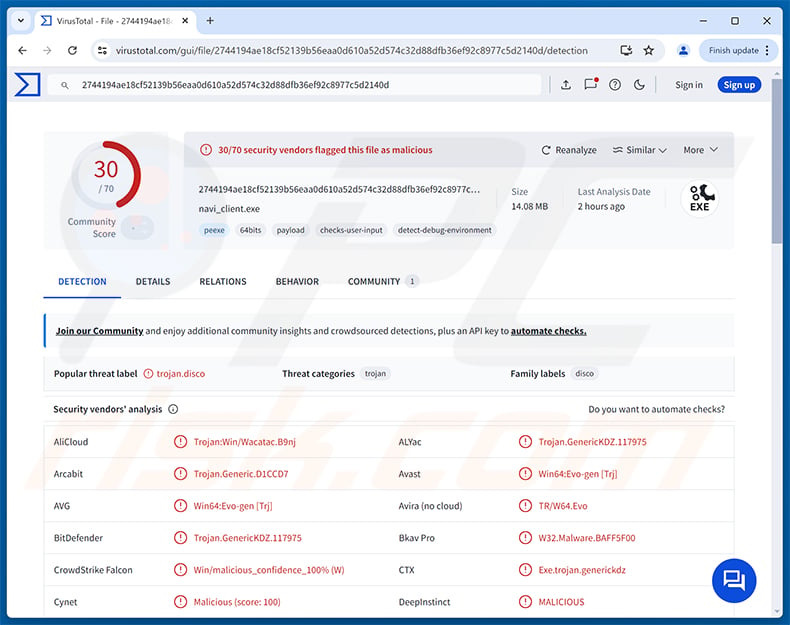This screenshot has width=790, height=625.
Task: Click the disco family label chip
Action: pos(584,374)
